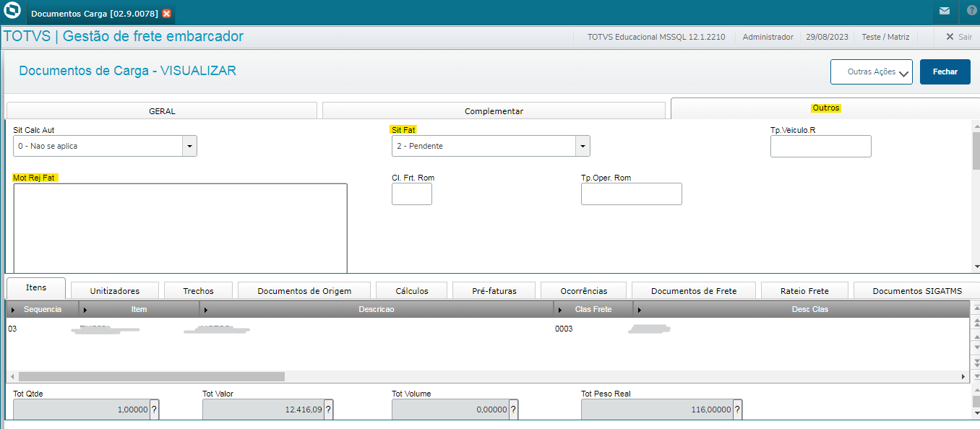Select the grid row with sequence 03
Viewport: 980px width, 429px height.
click(x=487, y=329)
